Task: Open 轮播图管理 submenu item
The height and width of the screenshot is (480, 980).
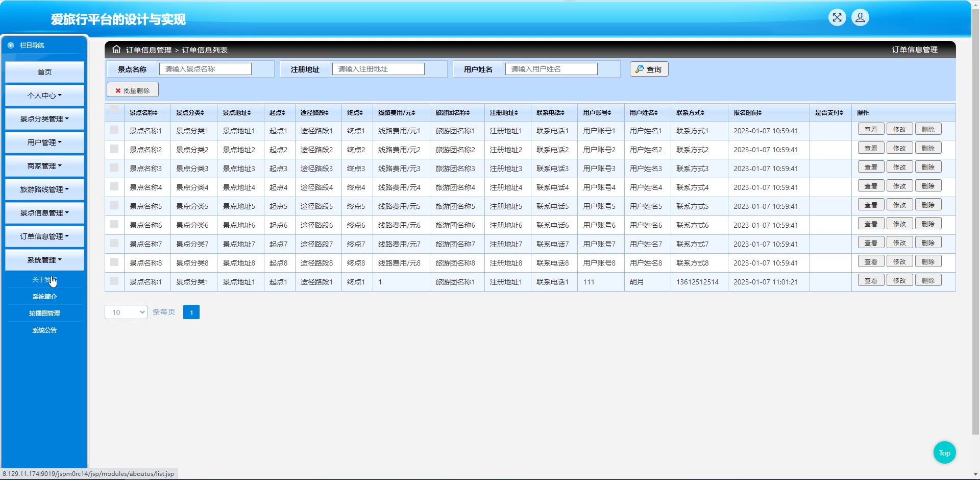Action: [x=44, y=314]
